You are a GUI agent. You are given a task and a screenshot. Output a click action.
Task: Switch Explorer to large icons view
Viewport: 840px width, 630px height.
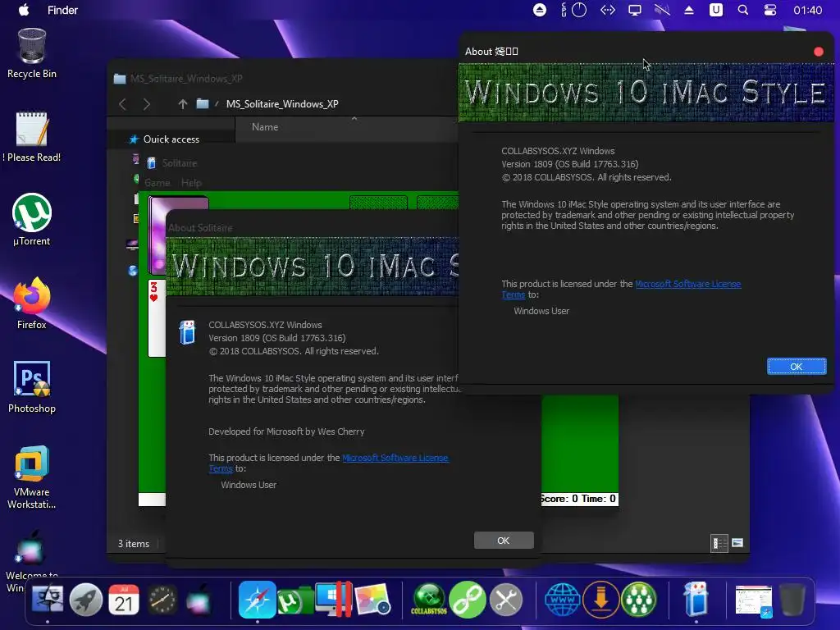[x=737, y=543]
